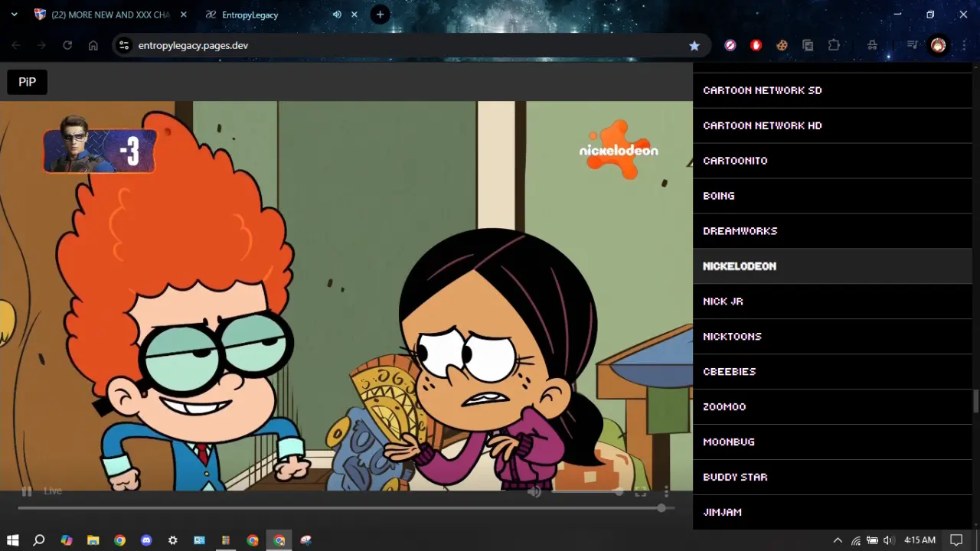Open video player more options menu
The image size is (980, 551).
click(x=667, y=491)
